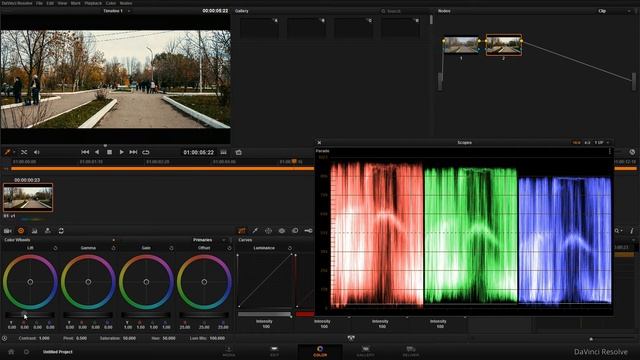Open the Tracker palette icon

click(282, 231)
